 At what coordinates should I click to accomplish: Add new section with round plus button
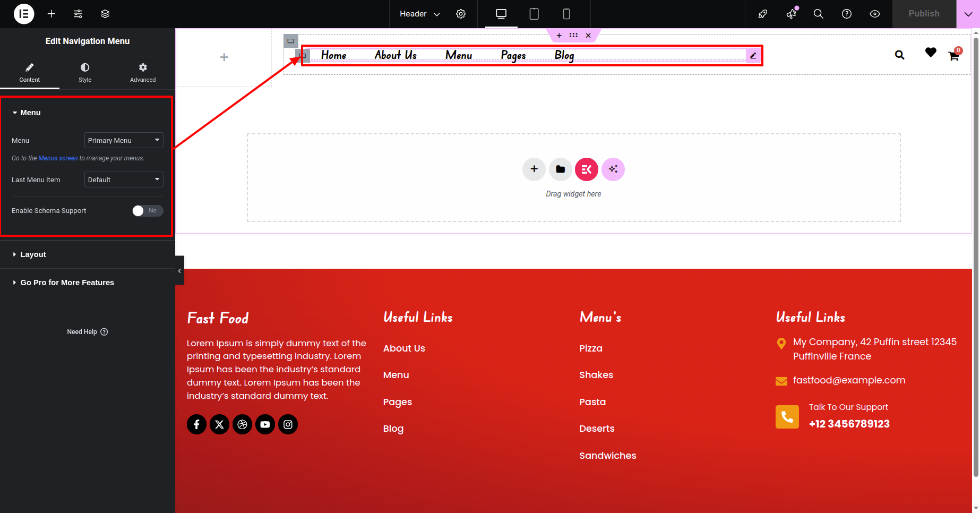click(534, 169)
